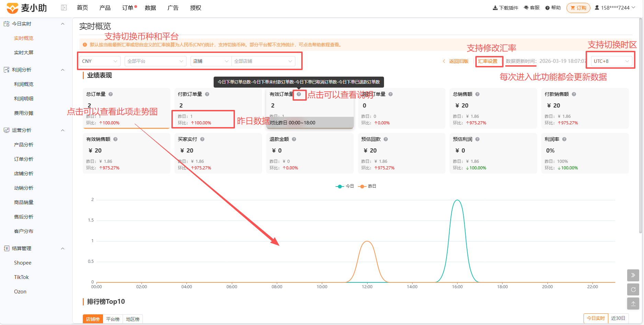Click the help icon next to 付款订单量
Viewport: 644px width, 325px height.
(x=207, y=94)
